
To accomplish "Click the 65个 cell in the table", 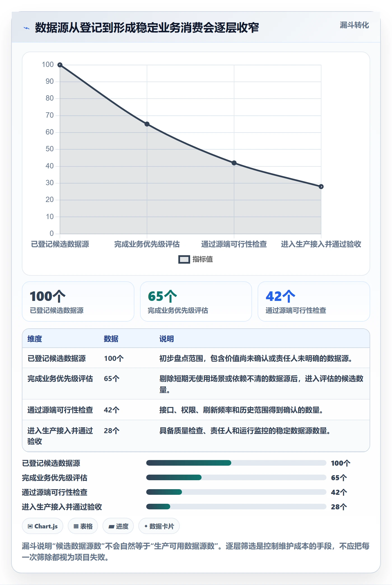I will pos(112,379).
